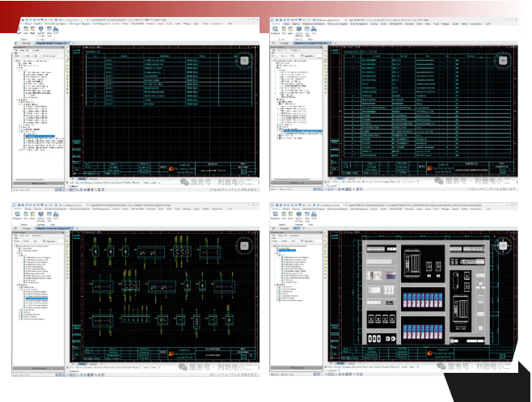Open System Settings in connection diagram window
This screenshot has height=402, width=532.
tap(40, 216)
